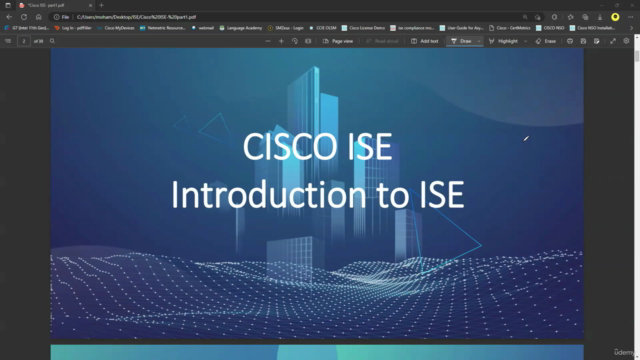Rotate the PDF page
Screen dimensions: 640x360
295,41
